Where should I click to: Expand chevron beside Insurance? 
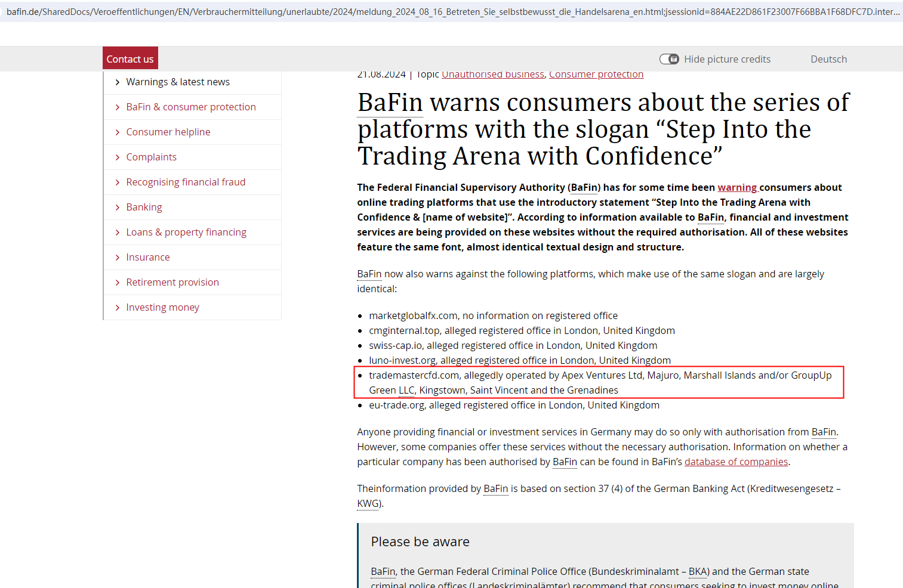click(x=118, y=257)
